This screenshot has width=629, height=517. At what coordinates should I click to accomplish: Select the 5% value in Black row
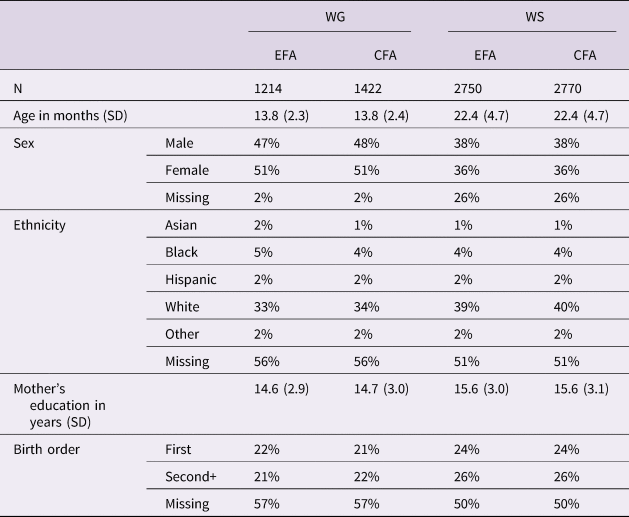click(263, 253)
